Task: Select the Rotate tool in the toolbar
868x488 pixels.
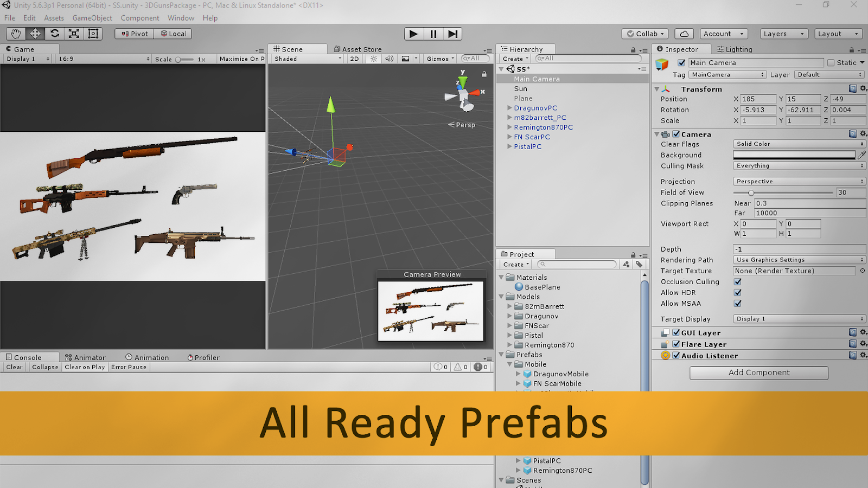Action: click(x=54, y=33)
